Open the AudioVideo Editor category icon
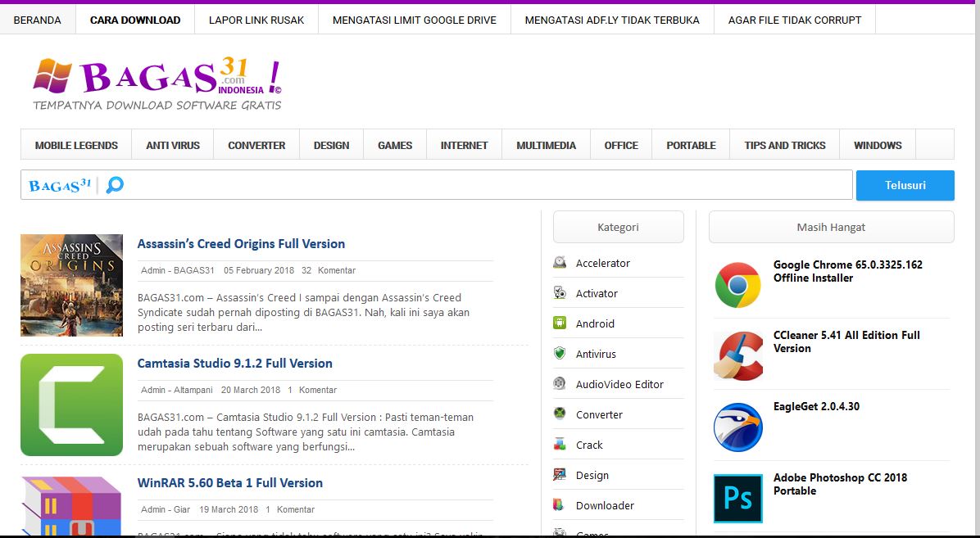 point(560,384)
